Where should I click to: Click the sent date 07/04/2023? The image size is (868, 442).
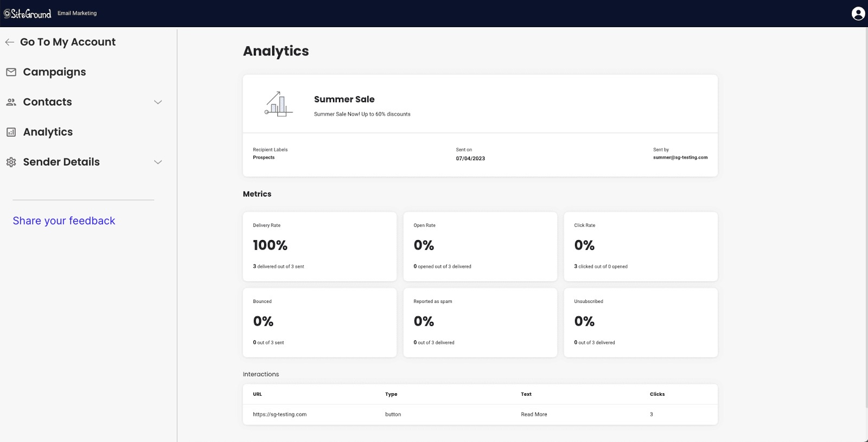click(x=470, y=159)
